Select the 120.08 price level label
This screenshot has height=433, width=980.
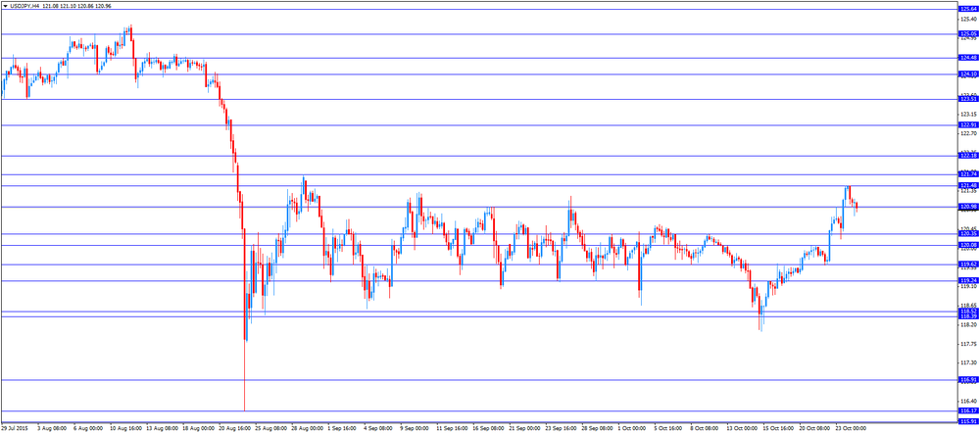(968, 245)
